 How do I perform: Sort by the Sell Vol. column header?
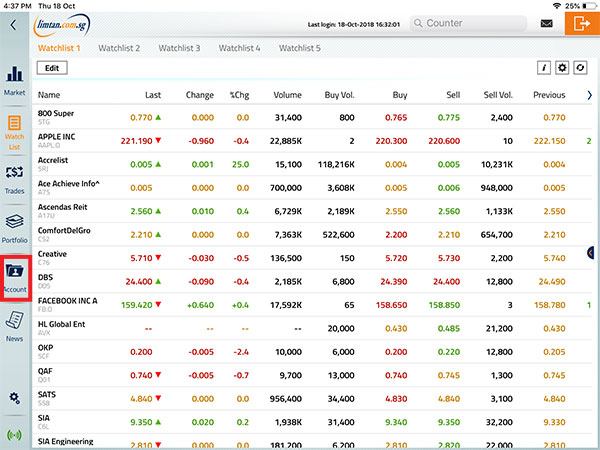(x=498, y=95)
